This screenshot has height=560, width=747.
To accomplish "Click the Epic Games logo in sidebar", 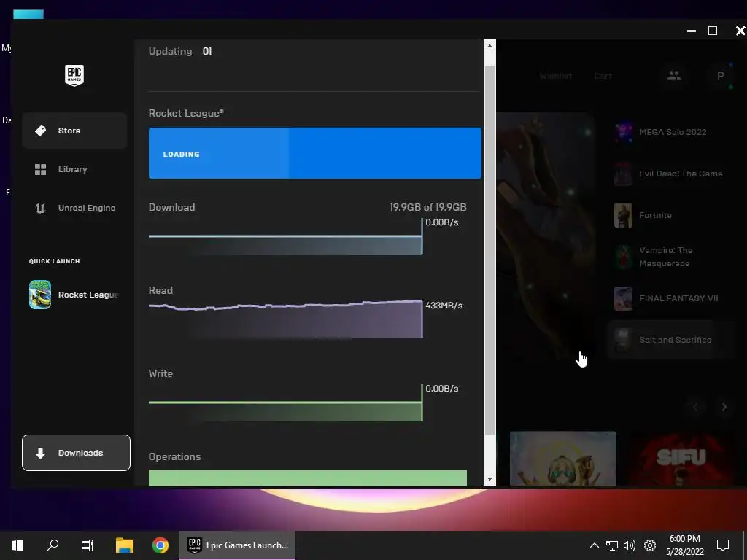I will point(74,75).
